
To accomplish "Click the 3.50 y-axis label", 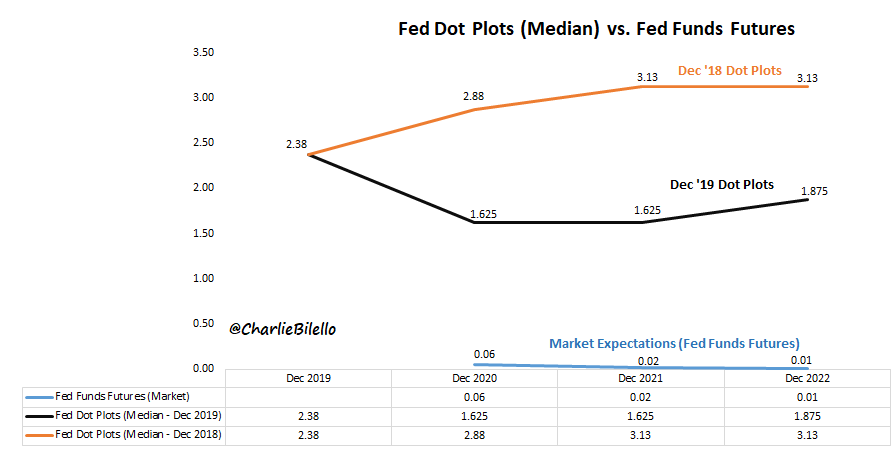I will coord(202,52).
